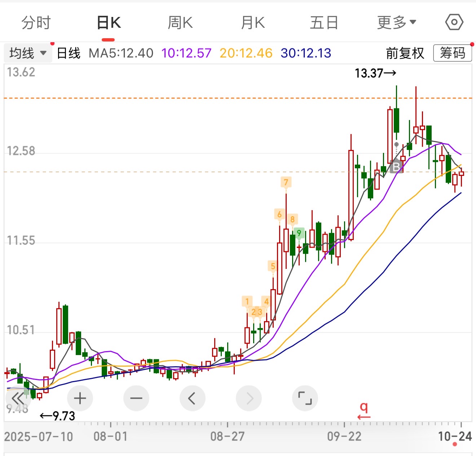Viewport: 476px width, 456px height.
Task: Tap the gray B buy marker
Action: coord(396,167)
